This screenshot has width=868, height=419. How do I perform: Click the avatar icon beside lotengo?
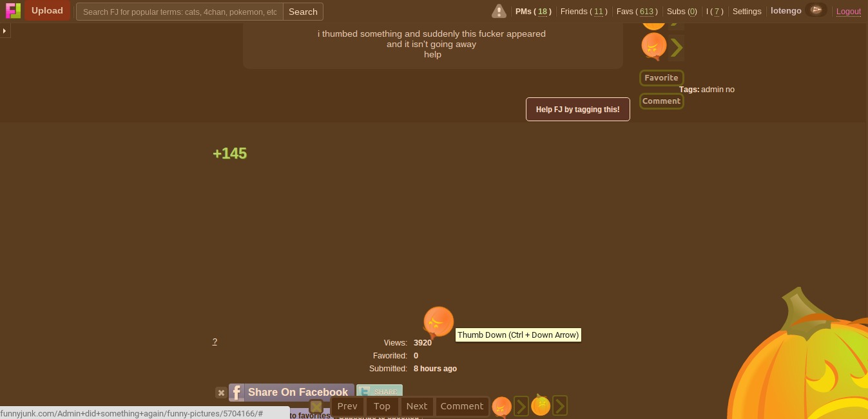point(816,10)
